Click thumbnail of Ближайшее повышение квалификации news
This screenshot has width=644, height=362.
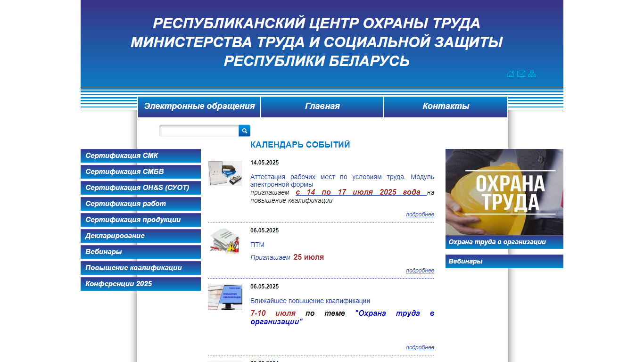[225, 297]
